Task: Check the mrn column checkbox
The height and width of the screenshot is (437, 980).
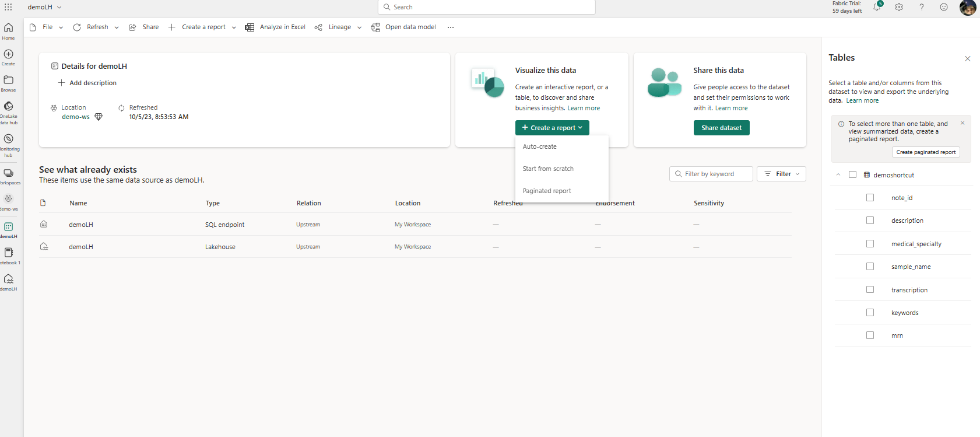Action: [870, 335]
